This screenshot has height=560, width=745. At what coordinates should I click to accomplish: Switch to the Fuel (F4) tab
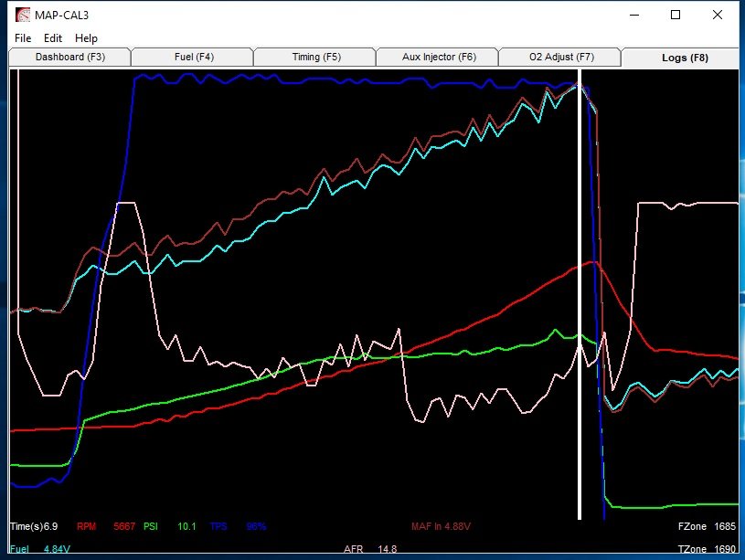click(x=194, y=57)
